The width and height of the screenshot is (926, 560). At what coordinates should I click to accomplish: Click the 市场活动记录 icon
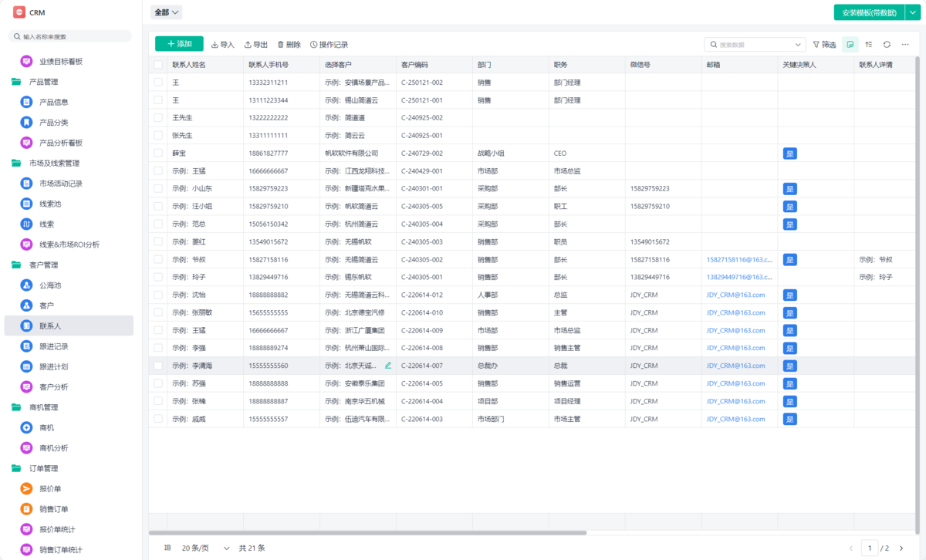coord(26,184)
